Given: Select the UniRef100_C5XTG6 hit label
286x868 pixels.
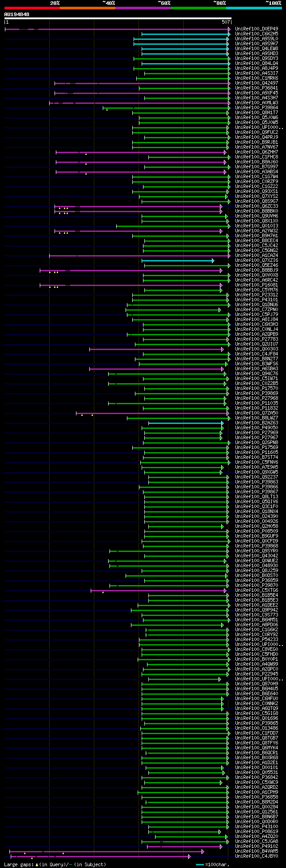Looking at the screenshot, I should coord(257,590).
